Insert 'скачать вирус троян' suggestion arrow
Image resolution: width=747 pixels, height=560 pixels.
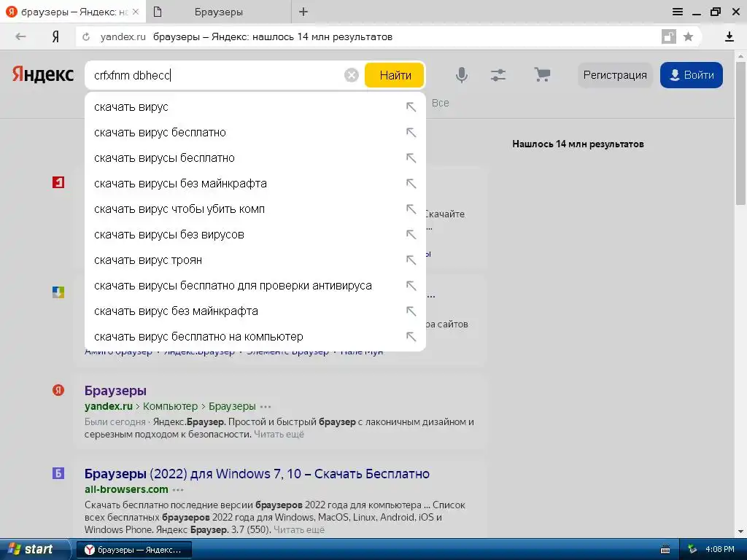click(x=411, y=260)
